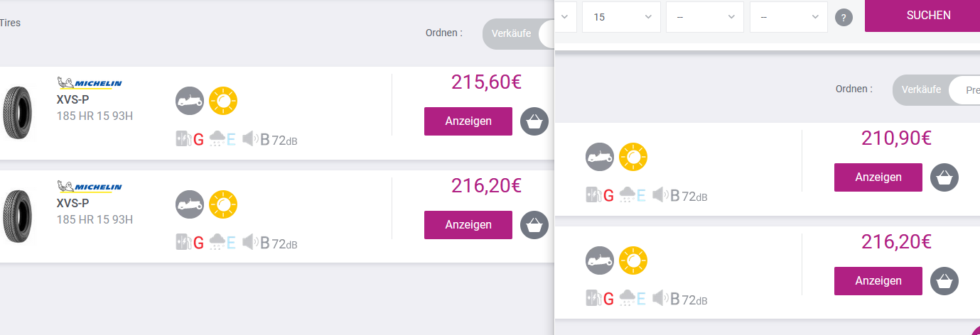Click summer sun icon on 215,60€ tire

click(x=223, y=101)
